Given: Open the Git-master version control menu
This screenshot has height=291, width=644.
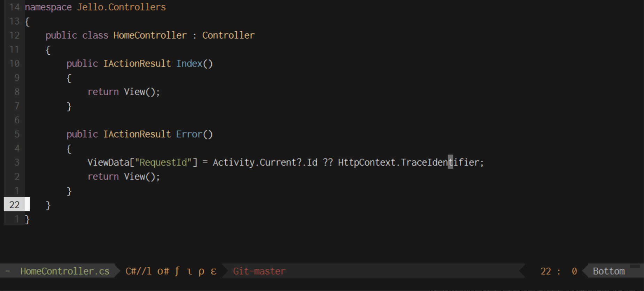Looking at the screenshot, I should pyautogui.click(x=259, y=271).
